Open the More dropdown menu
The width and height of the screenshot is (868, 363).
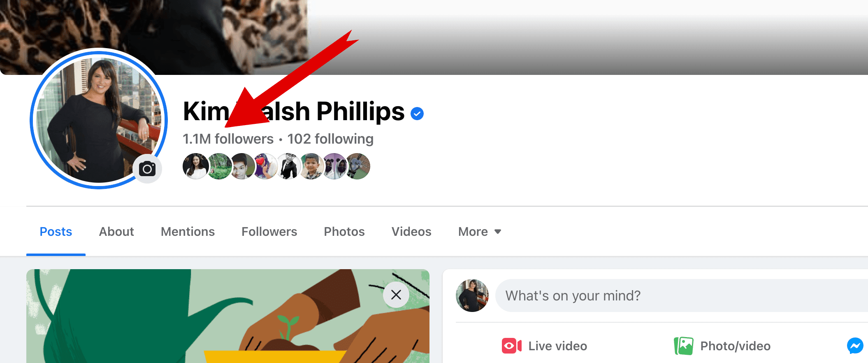(x=480, y=232)
